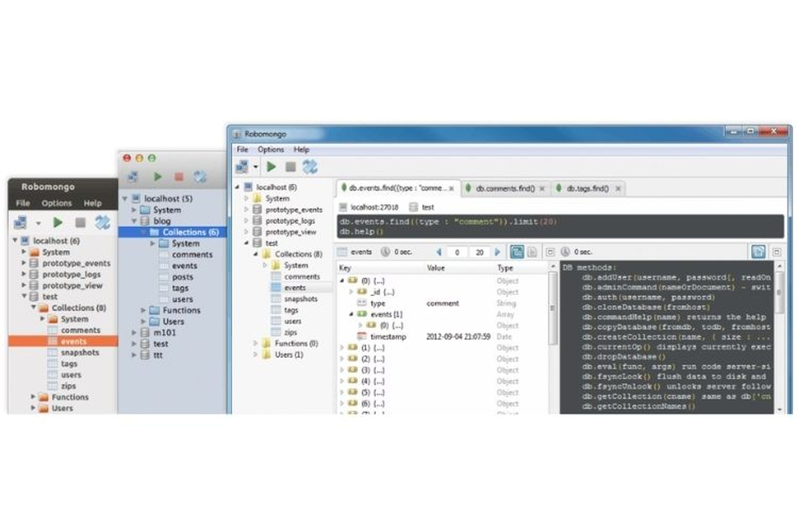Close the db.comments.find() tab
Image resolution: width=798 pixels, height=532 pixels.
[542, 189]
